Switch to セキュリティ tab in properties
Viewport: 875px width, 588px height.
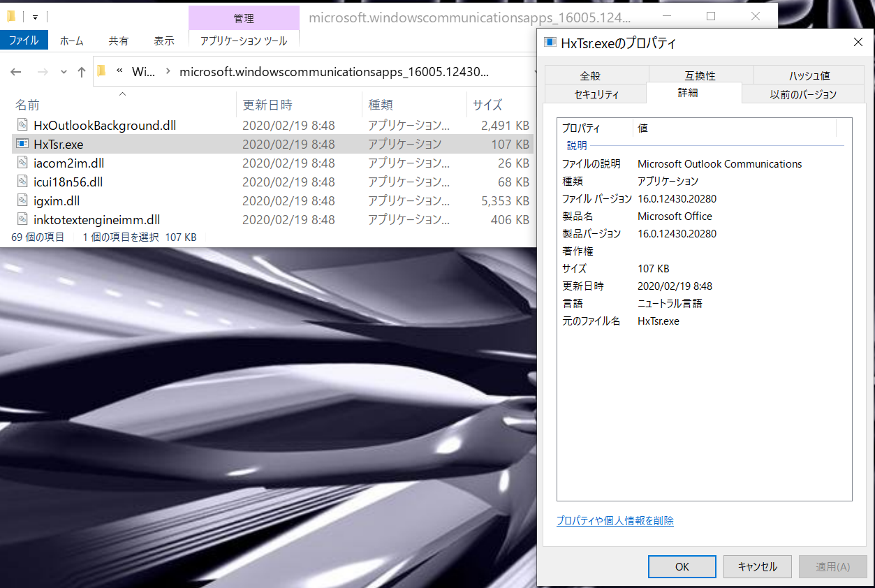tap(596, 94)
